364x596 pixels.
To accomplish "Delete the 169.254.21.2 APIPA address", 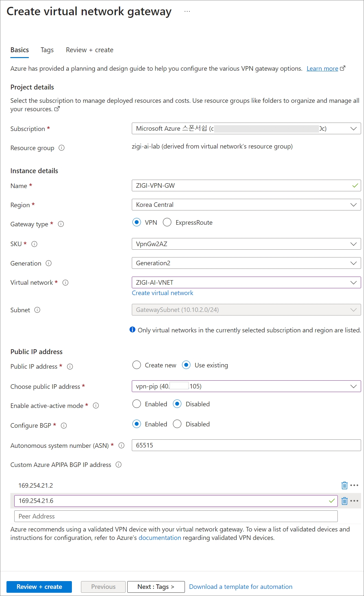I will 344,485.
